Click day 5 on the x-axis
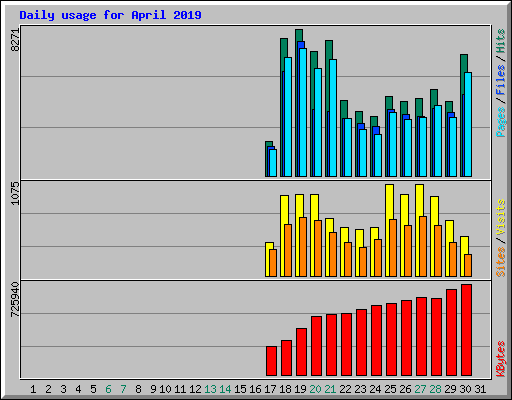 tap(93, 389)
